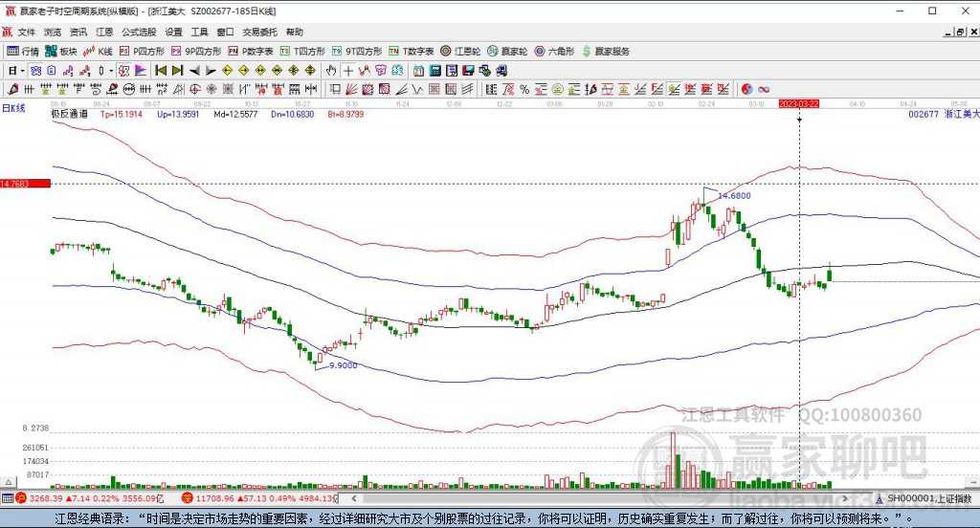The height and width of the screenshot is (528, 980).
Task: Click the black right arrow icon
Action: click(x=211, y=71)
